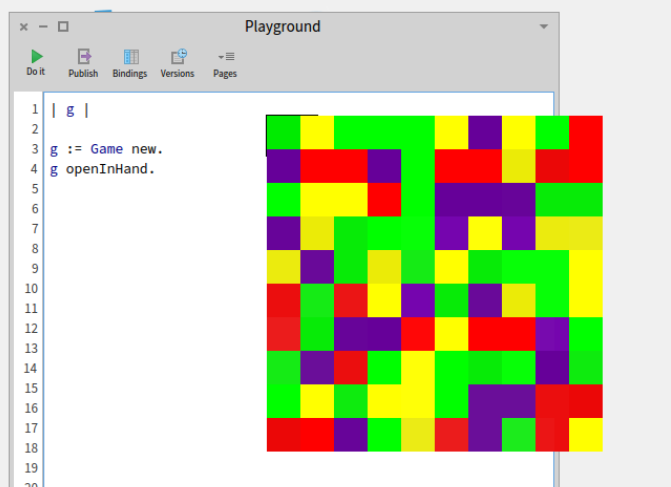Click empty code editor area on line 6
The width and height of the screenshot is (671, 487).
pos(154,209)
